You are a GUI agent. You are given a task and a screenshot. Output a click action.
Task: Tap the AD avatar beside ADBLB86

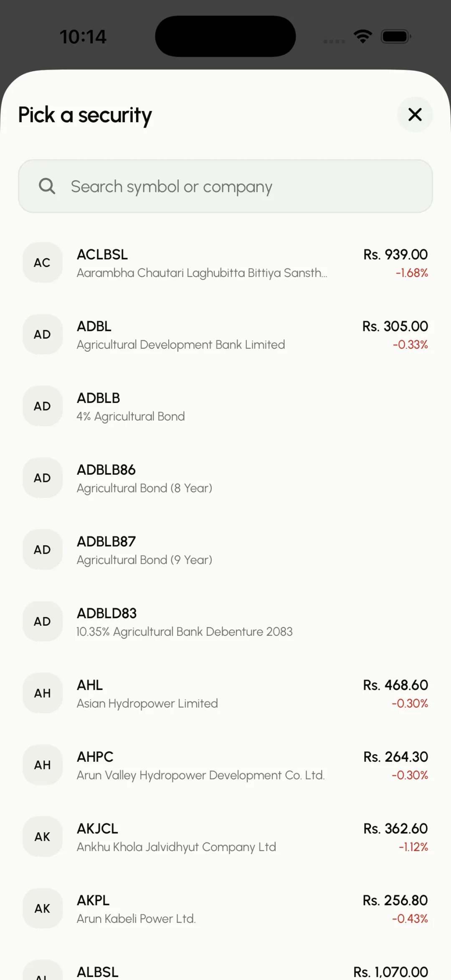[43, 478]
